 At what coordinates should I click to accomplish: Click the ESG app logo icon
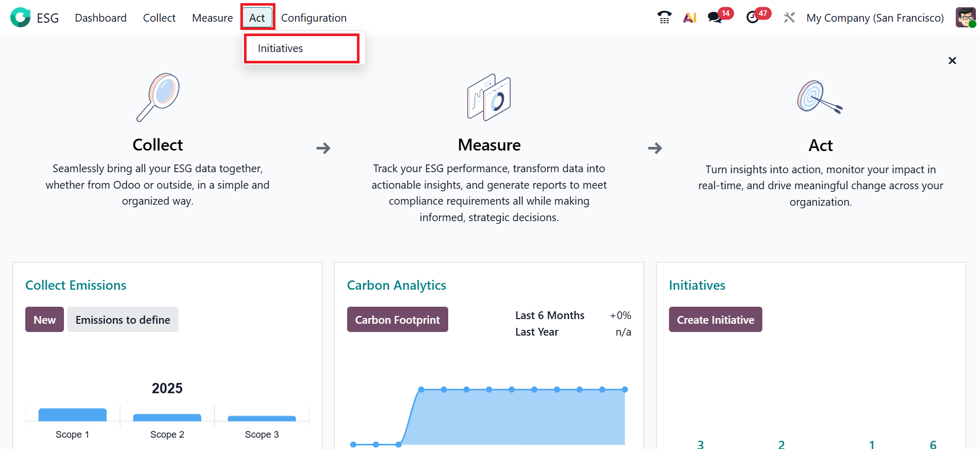coord(20,18)
